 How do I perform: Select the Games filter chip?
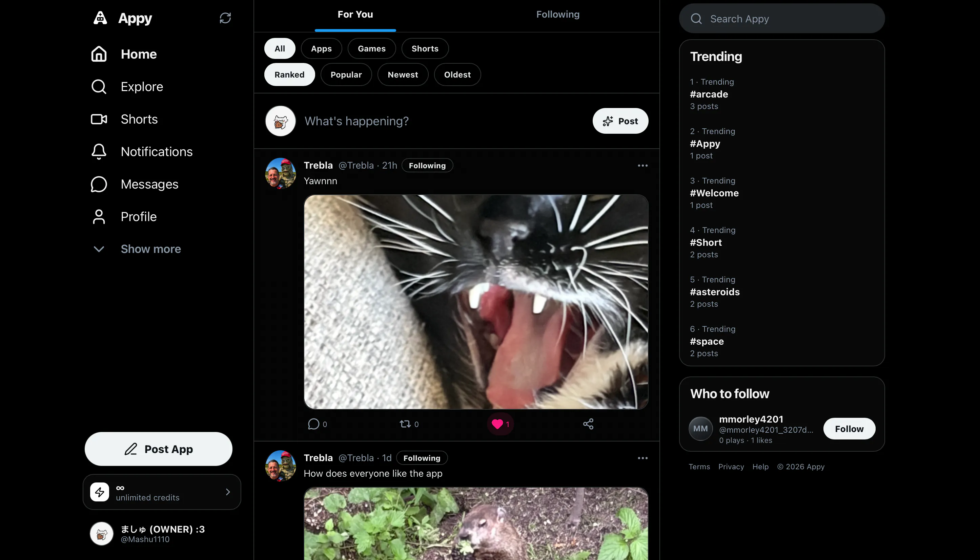click(371, 48)
